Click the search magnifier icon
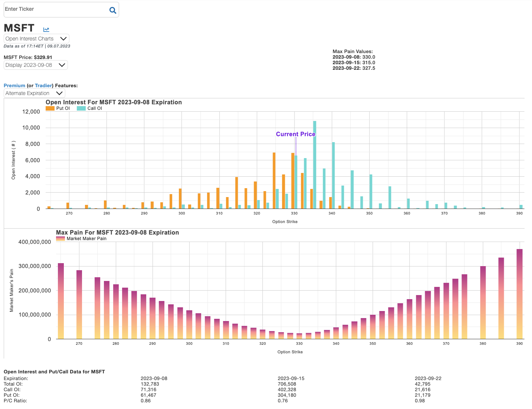The image size is (532, 409). pyautogui.click(x=113, y=10)
